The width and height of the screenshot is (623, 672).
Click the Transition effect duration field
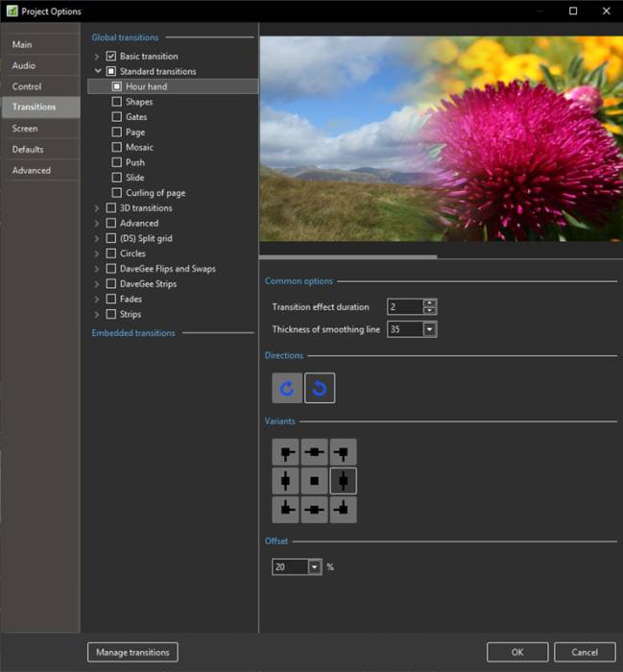404,307
